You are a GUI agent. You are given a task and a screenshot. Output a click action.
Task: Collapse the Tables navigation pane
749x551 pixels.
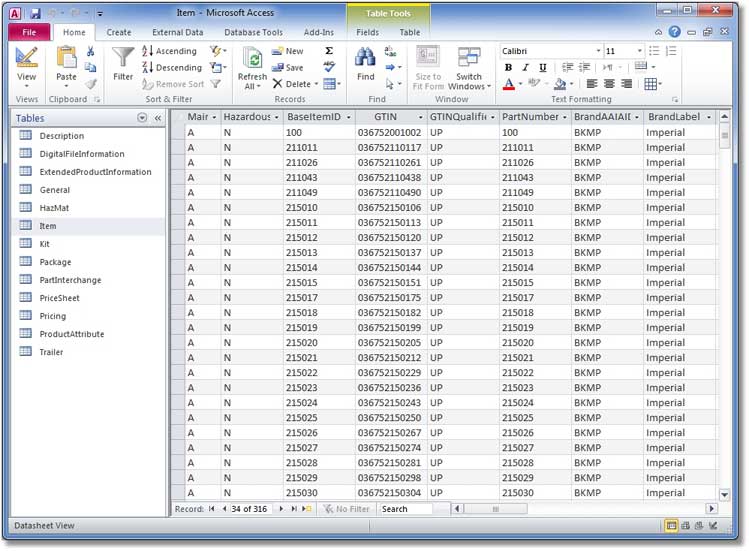[157, 118]
